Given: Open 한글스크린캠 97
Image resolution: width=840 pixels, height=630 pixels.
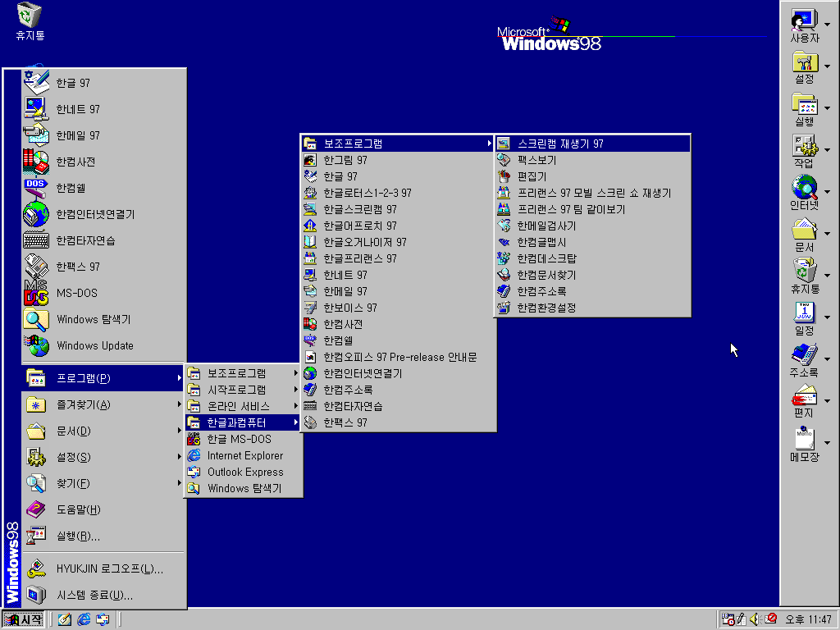Looking at the screenshot, I should [398, 209].
